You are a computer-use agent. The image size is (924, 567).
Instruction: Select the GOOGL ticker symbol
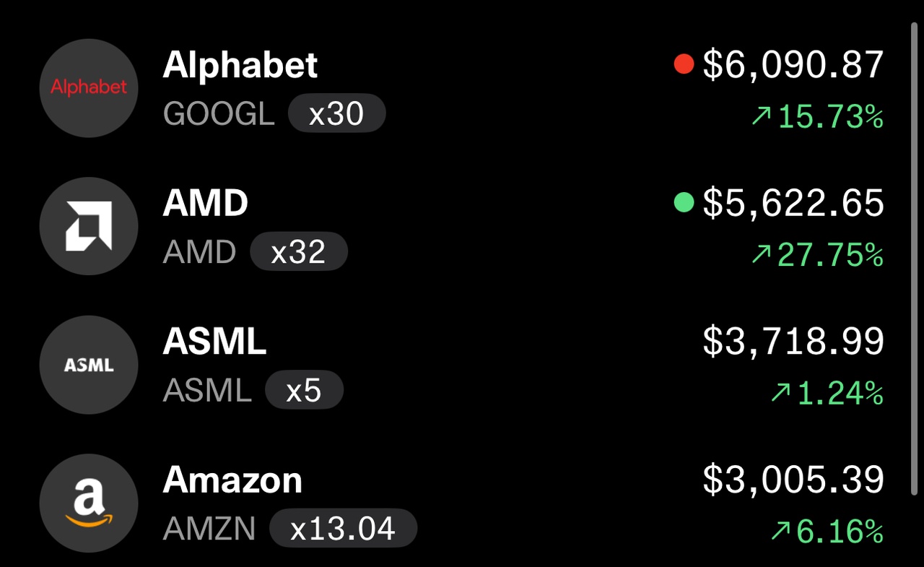pyautogui.click(x=219, y=113)
